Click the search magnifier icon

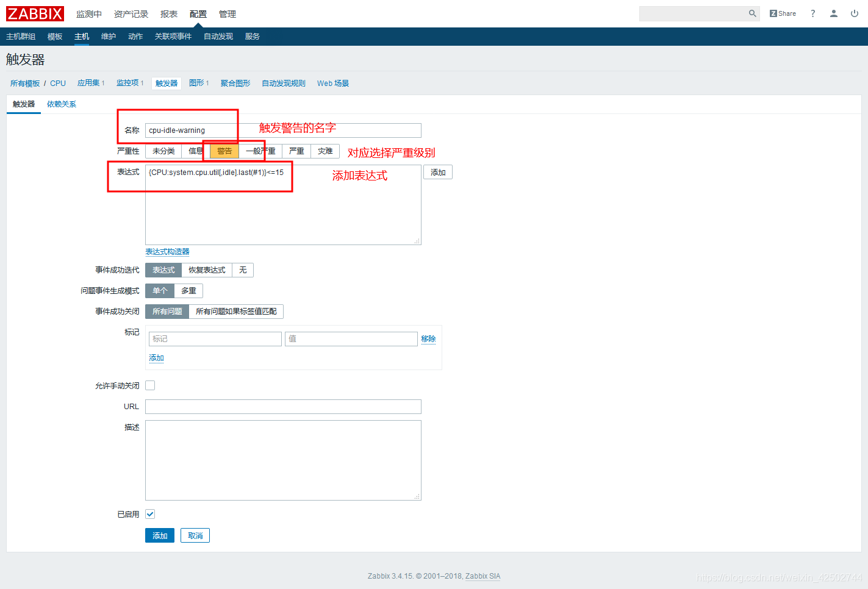pyautogui.click(x=752, y=13)
